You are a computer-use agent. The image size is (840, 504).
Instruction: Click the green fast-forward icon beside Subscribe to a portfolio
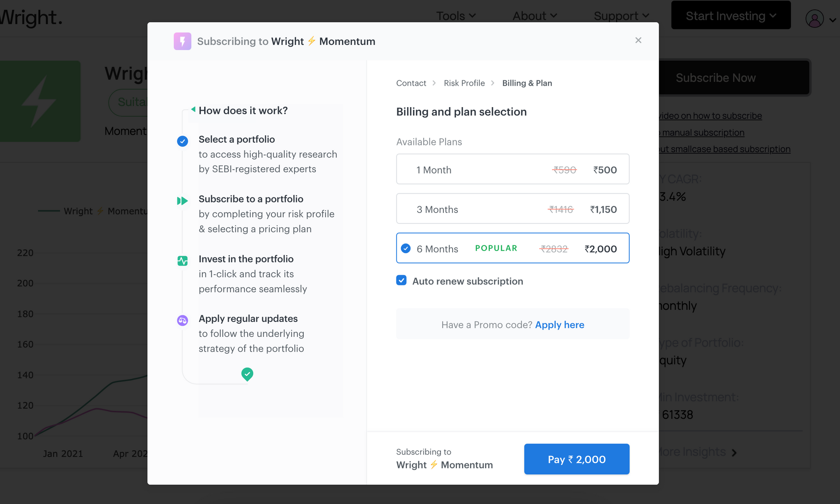point(182,201)
